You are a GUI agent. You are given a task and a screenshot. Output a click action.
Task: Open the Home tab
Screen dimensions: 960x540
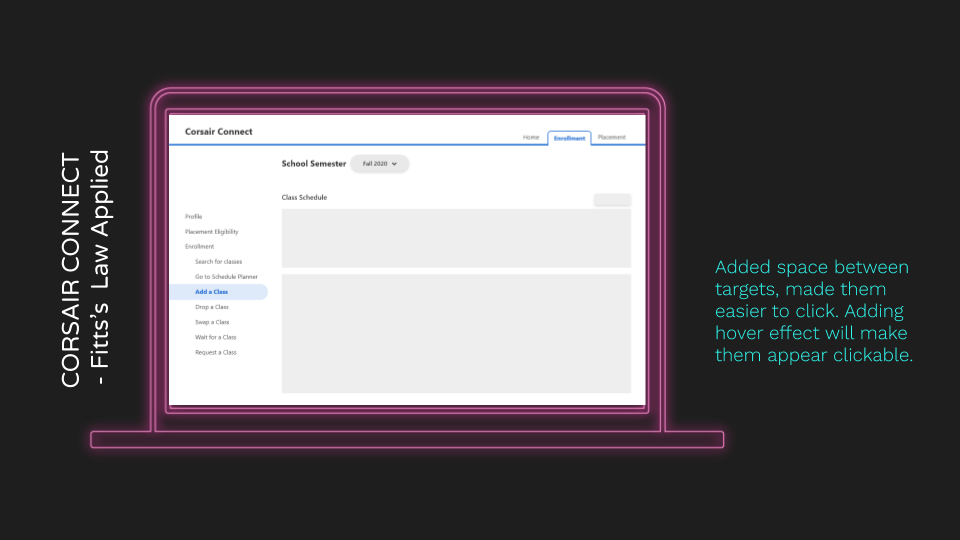pos(531,137)
